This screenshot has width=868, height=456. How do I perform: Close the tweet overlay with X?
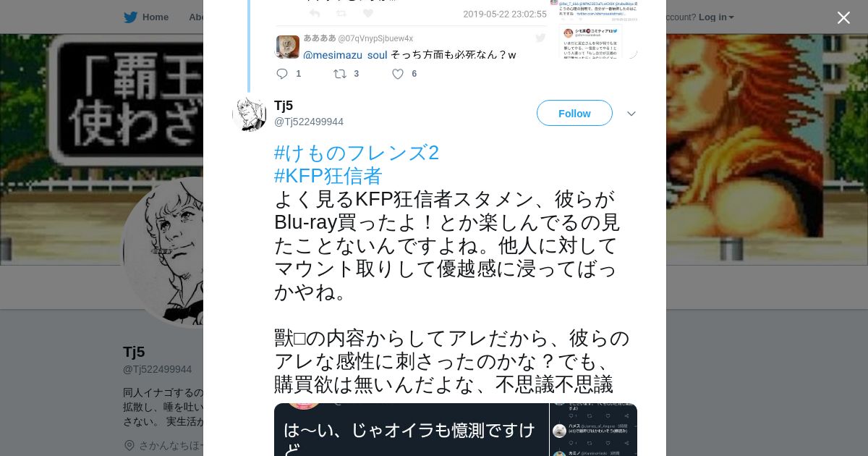843,17
